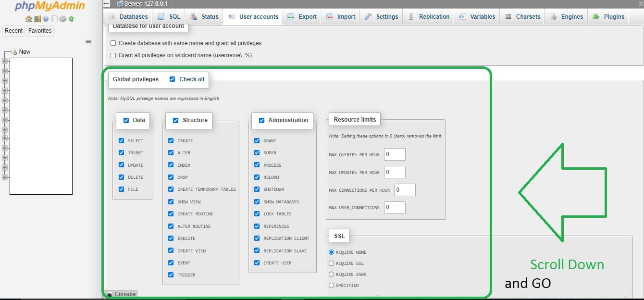Click the MAX QUERIES PER HOUR field
Screen dimensions: 644x300
395,154
